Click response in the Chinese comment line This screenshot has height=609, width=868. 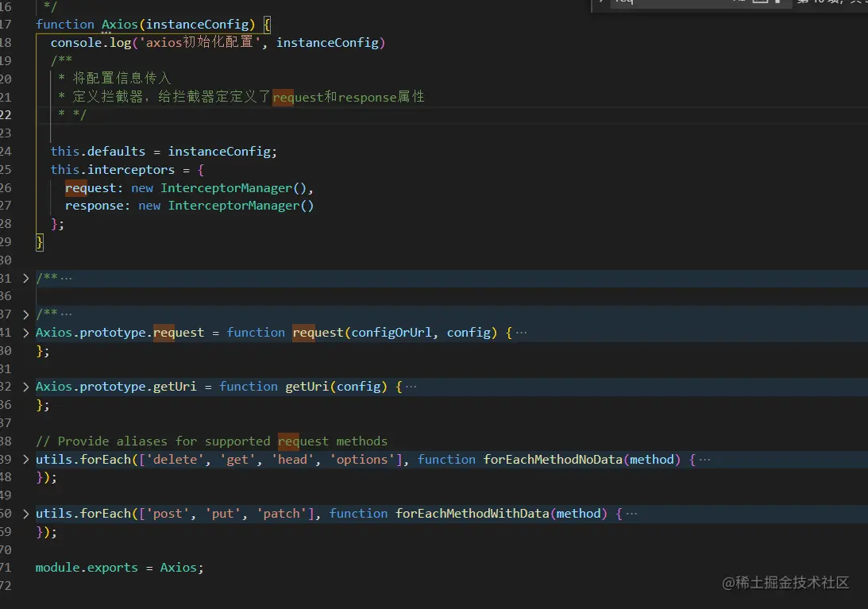(368, 98)
